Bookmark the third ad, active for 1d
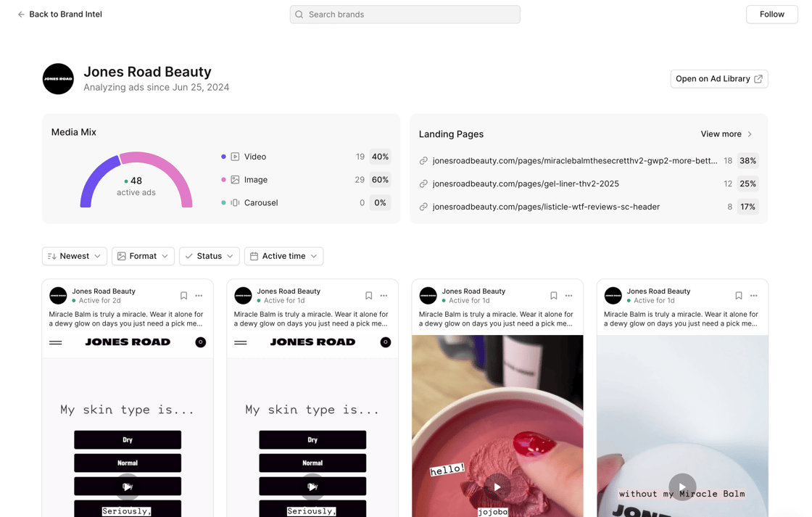812x517 pixels. [x=553, y=296]
